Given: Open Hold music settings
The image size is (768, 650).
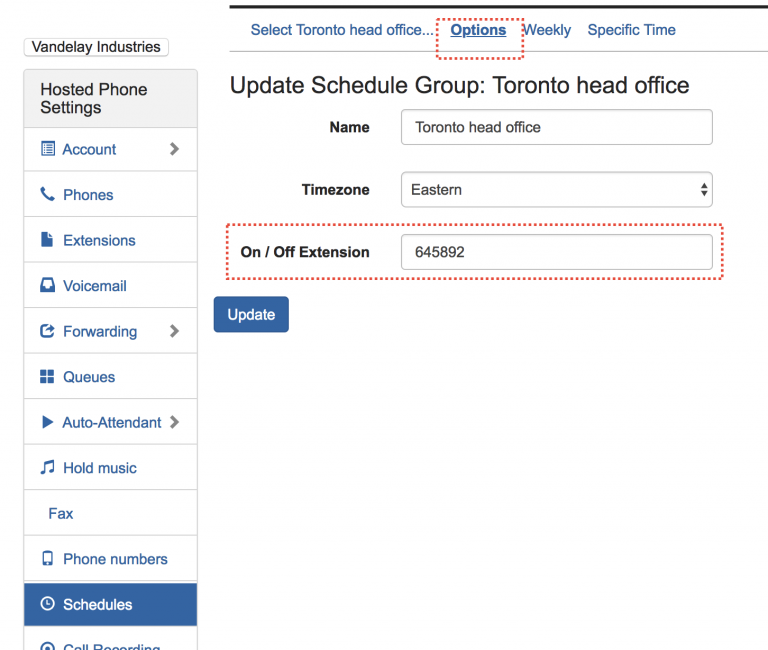Looking at the screenshot, I should [110, 468].
